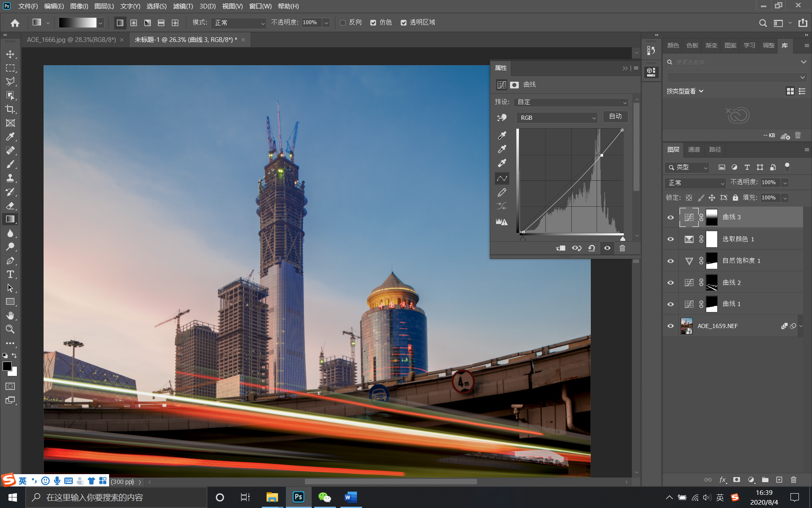This screenshot has height=508, width=812.
Task: Choose draw-curve pencil mode in Curves
Action: point(502,193)
